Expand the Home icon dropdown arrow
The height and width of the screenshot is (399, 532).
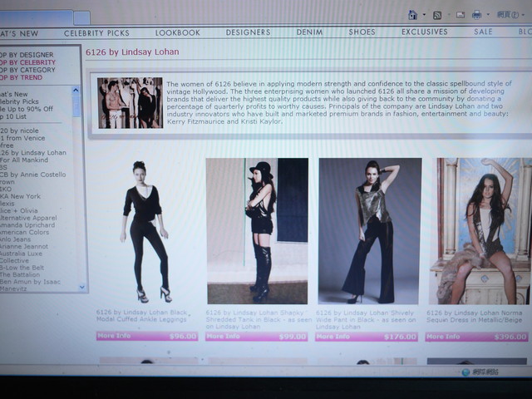[x=424, y=15]
